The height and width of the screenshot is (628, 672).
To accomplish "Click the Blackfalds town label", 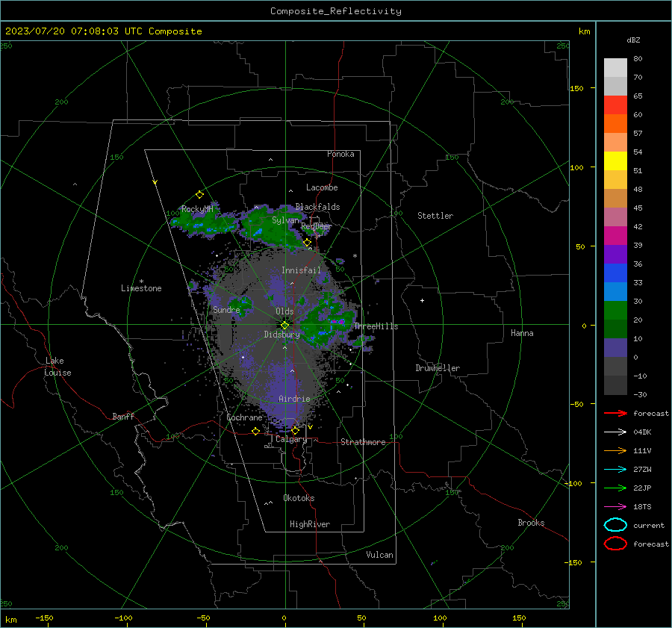I will [317, 207].
